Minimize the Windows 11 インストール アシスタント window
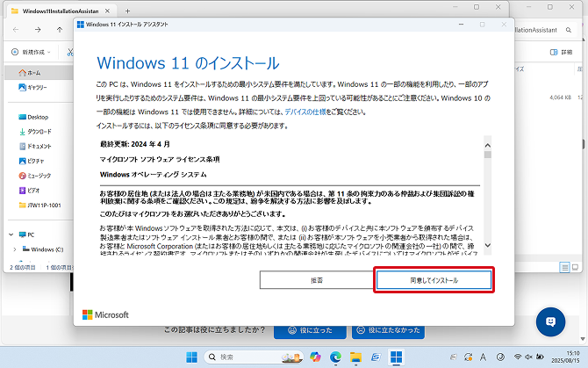This screenshot has height=368, width=588. [x=461, y=25]
